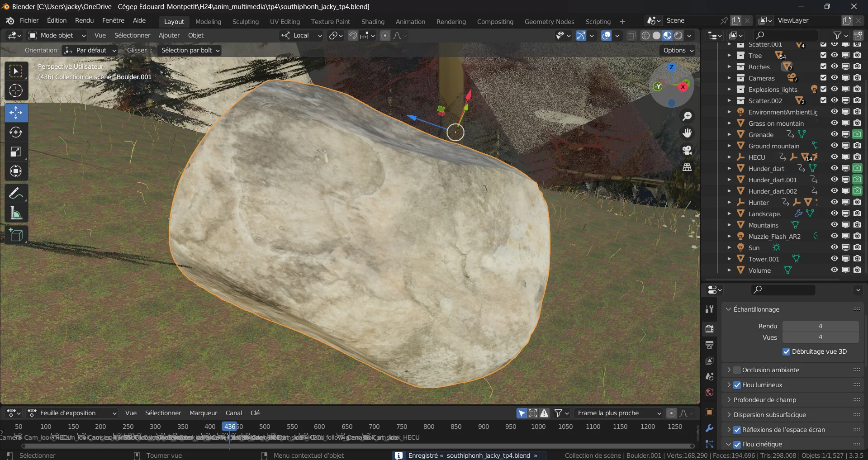Open the viewport Options dropdown
The image size is (868, 460).
[678, 50]
